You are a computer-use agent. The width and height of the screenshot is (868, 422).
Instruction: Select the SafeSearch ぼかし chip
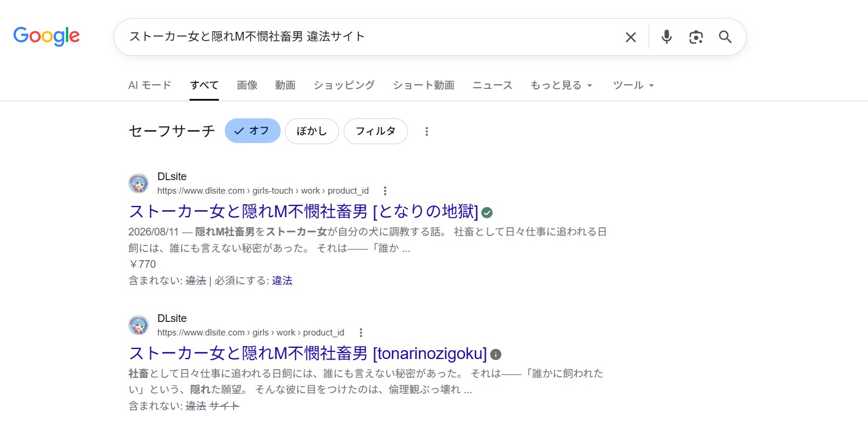coord(312,131)
